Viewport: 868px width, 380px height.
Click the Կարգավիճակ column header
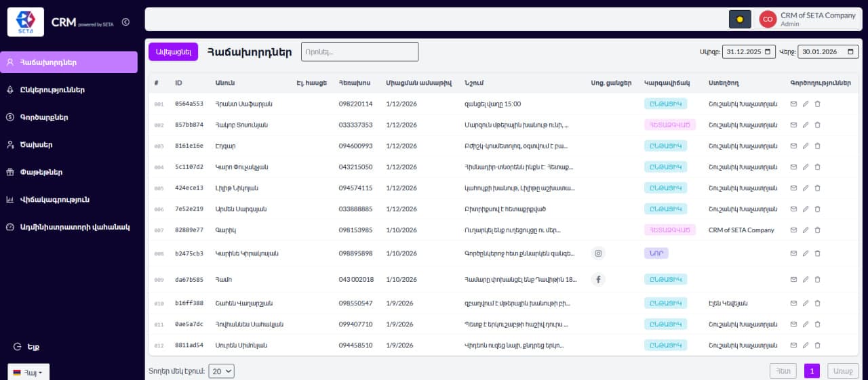tap(667, 83)
